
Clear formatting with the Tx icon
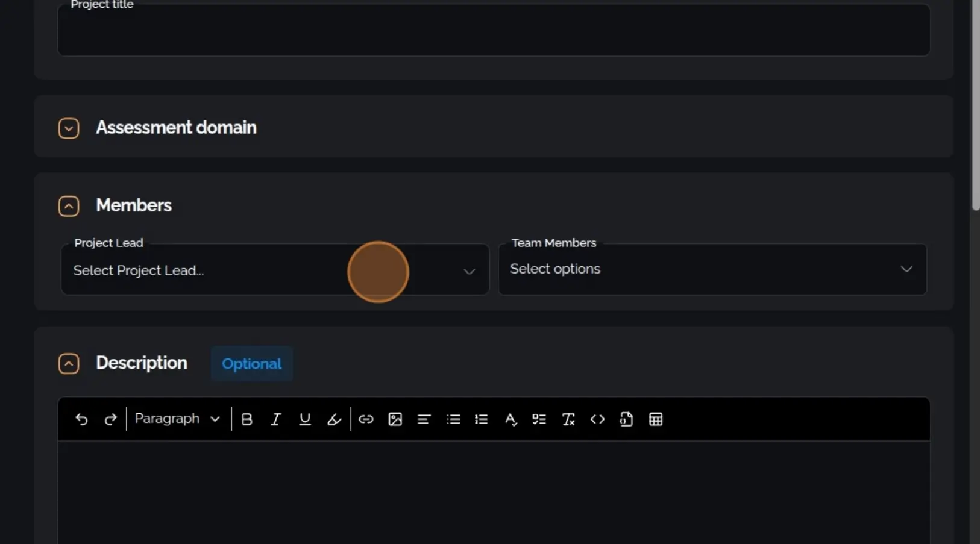pyautogui.click(x=568, y=419)
